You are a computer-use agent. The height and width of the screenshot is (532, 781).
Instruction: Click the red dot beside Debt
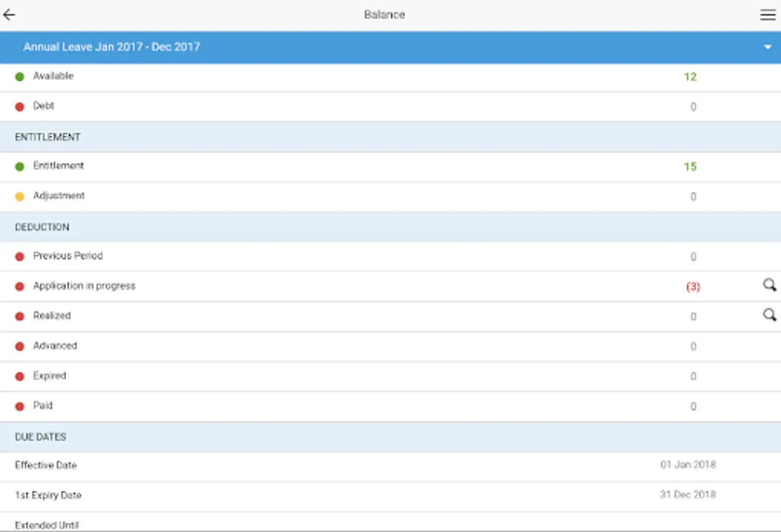[20, 107]
